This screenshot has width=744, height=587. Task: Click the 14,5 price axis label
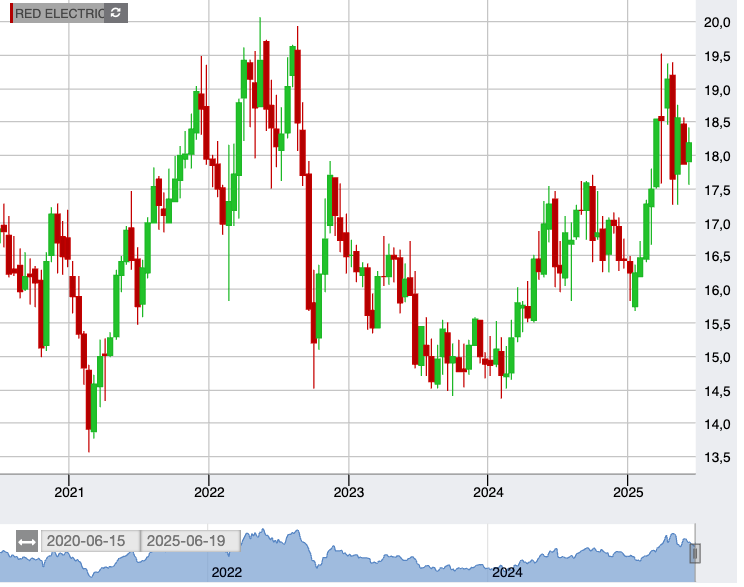[x=717, y=391]
